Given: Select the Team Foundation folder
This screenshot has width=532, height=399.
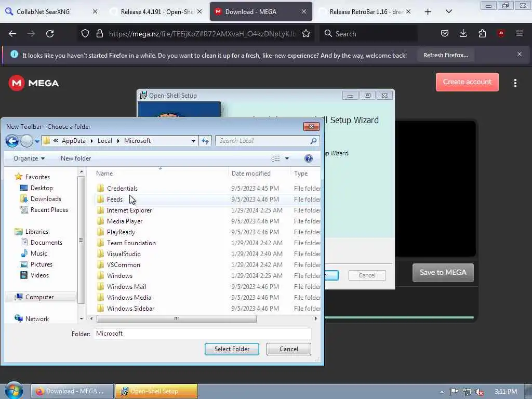Looking at the screenshot, I should tap(131, 243).
